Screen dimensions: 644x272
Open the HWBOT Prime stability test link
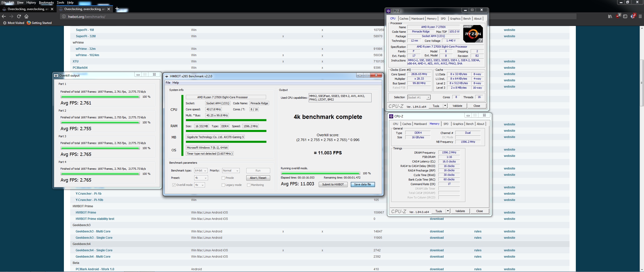click(95, 219)
